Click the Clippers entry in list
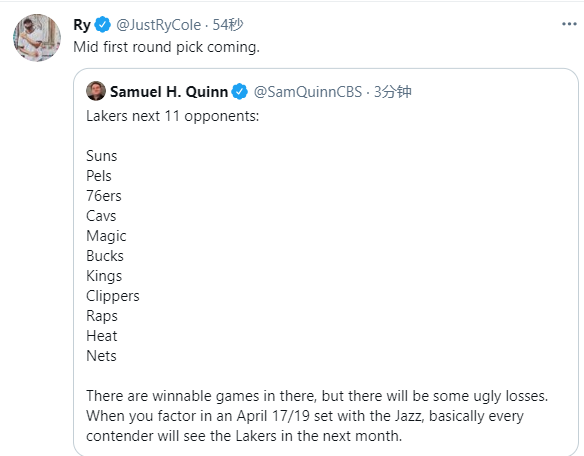Viewport: 584px width, 456px height. pos(112,296)
